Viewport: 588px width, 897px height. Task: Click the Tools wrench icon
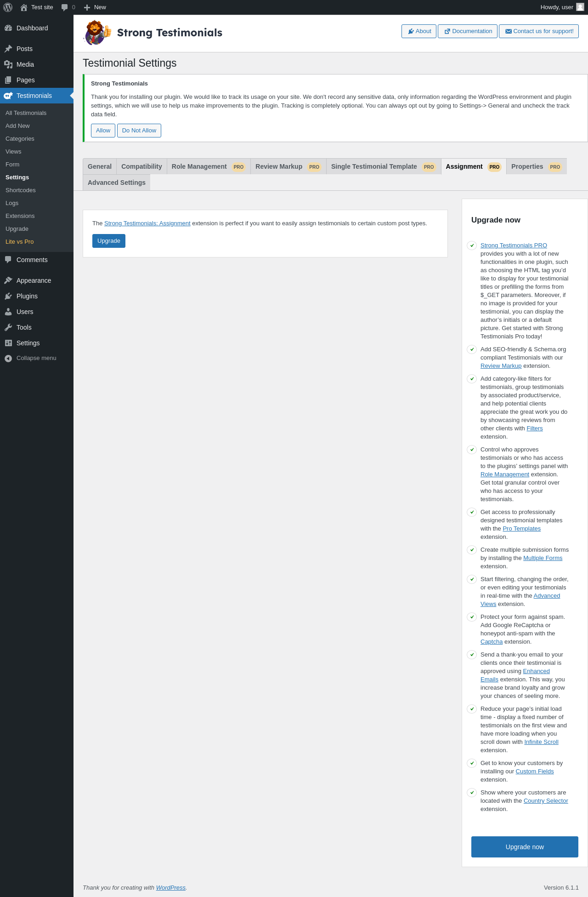coord(8,327)
